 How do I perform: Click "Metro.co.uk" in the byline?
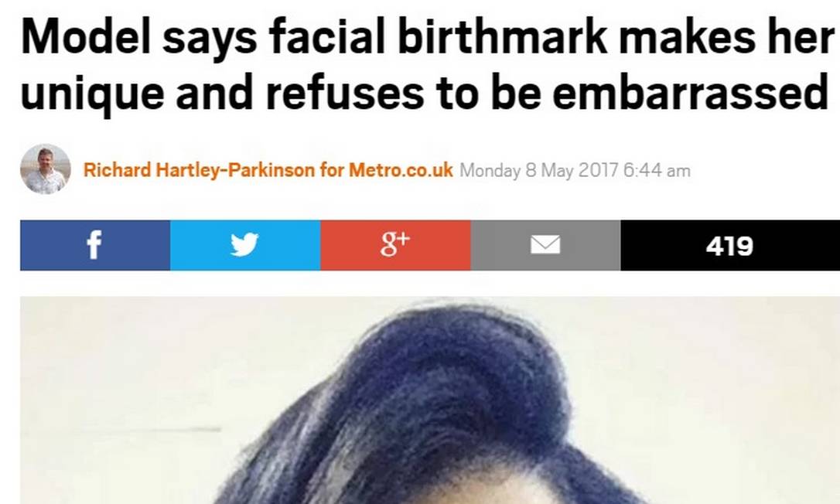tap(401, 170)
